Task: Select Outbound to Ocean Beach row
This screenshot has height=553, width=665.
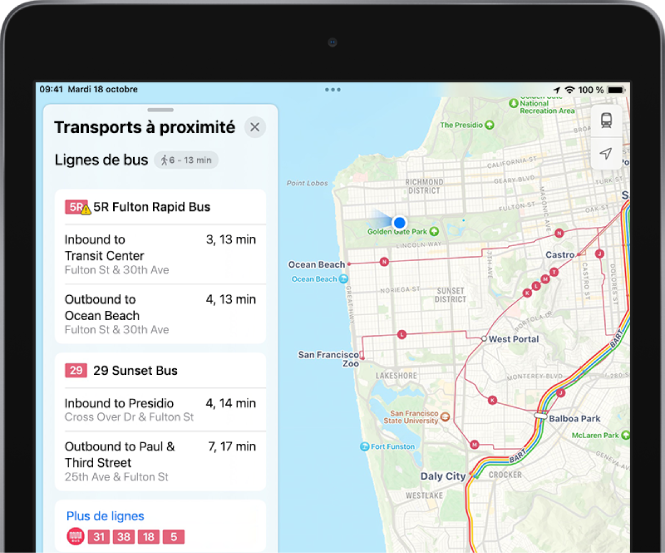Action: 160,314
